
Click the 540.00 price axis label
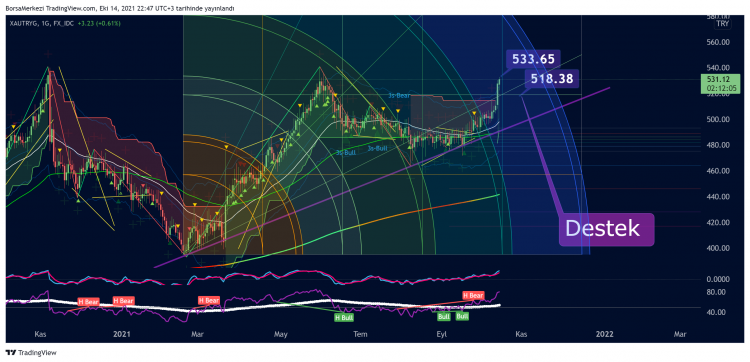717,68
